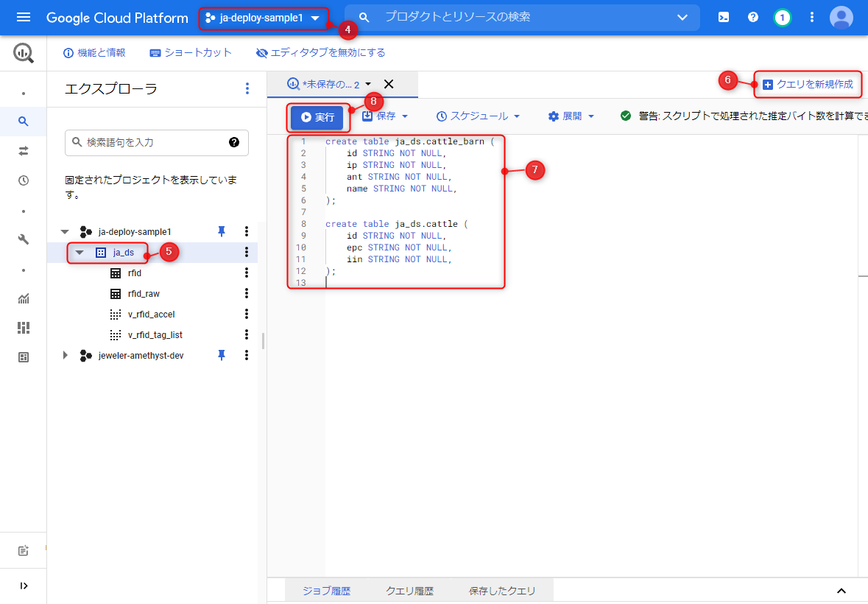Click Create new query link

[x=808, y=85]
